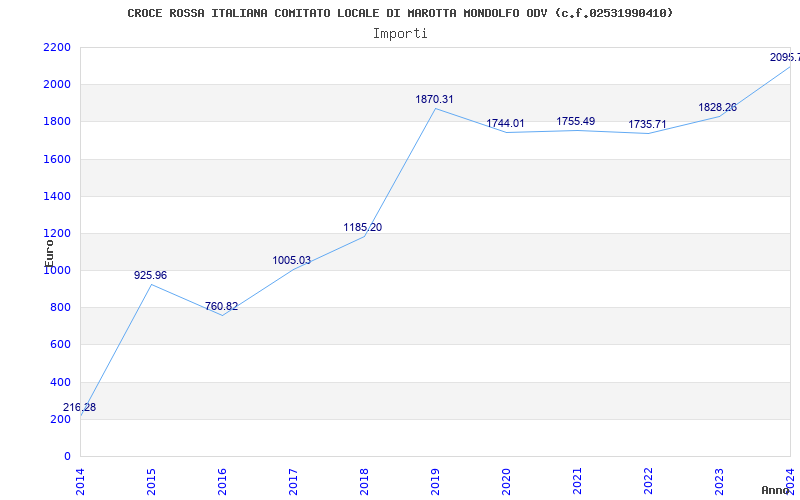Screen dimensions: 800x500
Task: Click the 1200 y-axis value
Action: tap(57, 234)
